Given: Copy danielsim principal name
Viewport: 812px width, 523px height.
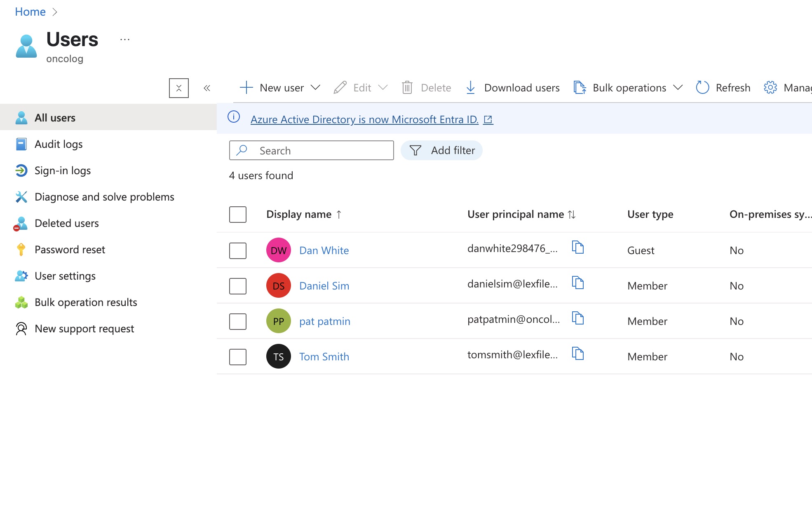Looking at the screenshot, I should pos(578,283).
